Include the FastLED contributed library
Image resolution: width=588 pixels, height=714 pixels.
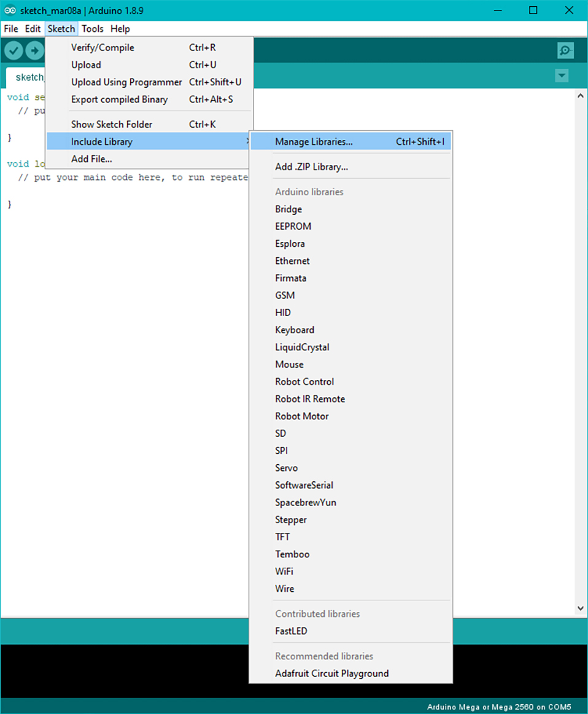(290, 631)
